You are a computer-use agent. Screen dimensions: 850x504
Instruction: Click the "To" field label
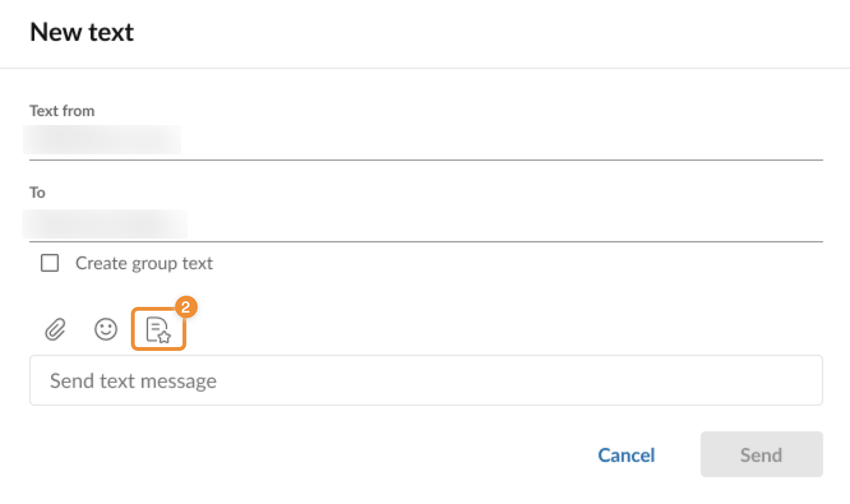(x=37, y=193)
